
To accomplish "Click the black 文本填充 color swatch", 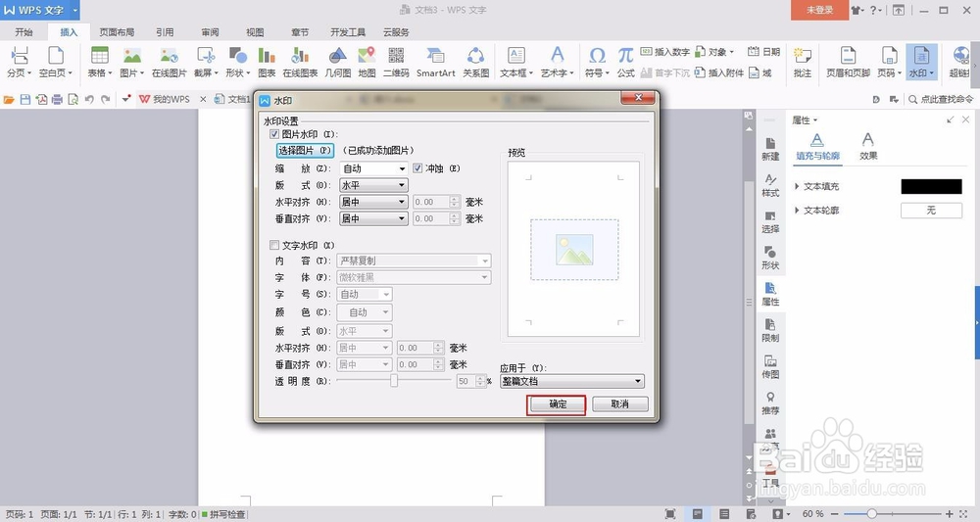I will coord(931,186).
